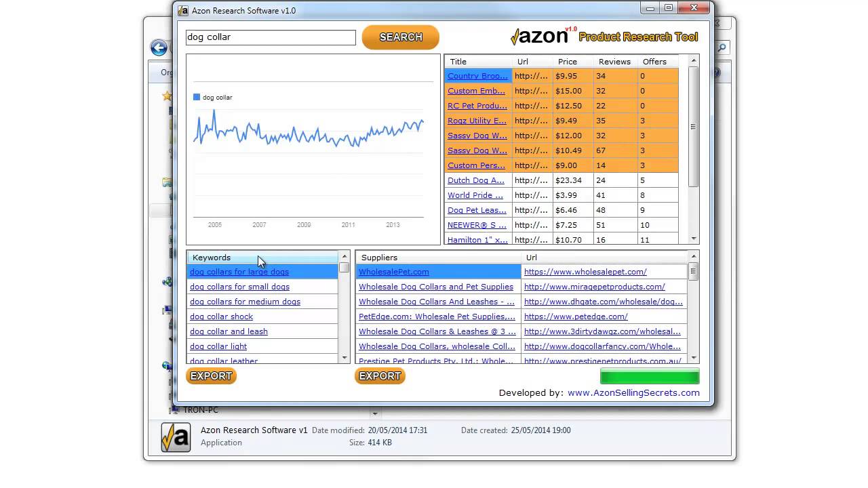
Task: Export the suppliers list with EXPORT button
Action: [x=380, y=376]
